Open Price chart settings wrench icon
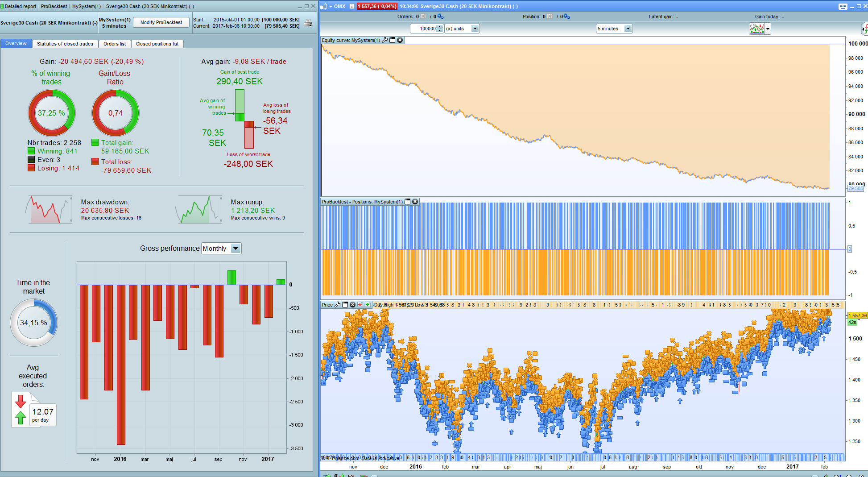This screenshot has width=868, height=477. (338, 305)
